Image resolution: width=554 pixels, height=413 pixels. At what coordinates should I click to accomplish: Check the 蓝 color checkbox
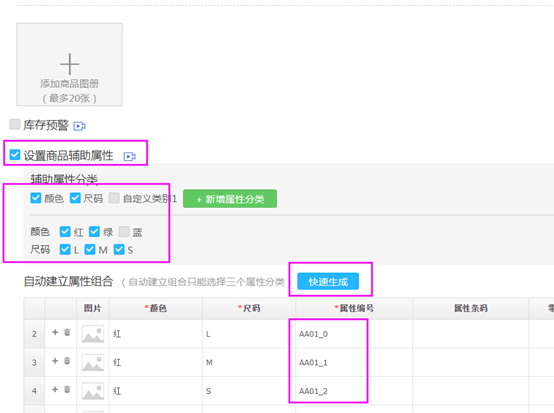124,231
